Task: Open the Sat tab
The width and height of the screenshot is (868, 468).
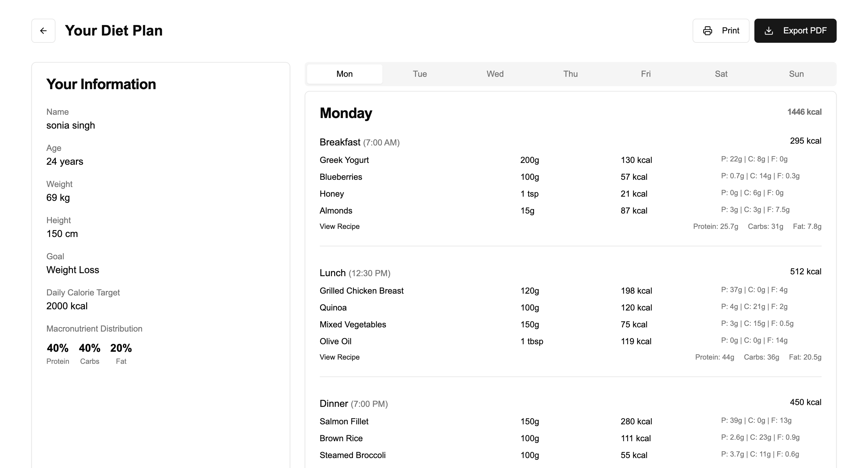Action: tap(721, 74)
